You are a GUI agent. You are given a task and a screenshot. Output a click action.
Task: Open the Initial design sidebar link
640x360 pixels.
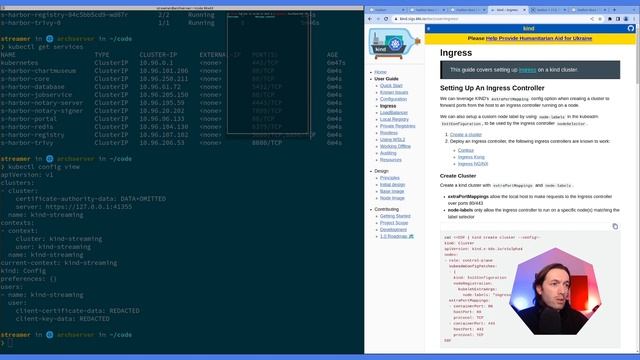(393, 185)
